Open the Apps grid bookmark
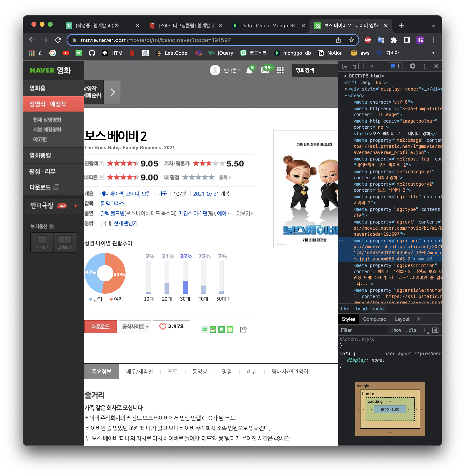 click(32, 53)
